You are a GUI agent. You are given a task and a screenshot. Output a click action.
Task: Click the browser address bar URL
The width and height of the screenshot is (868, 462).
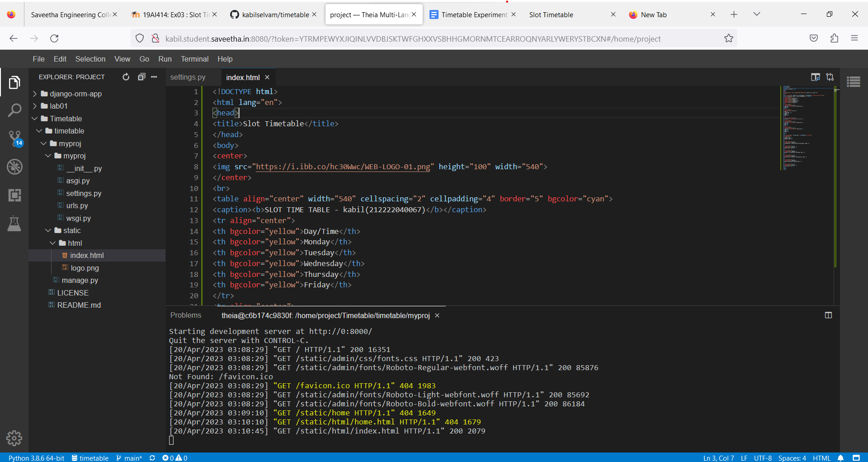click(413, 38)
